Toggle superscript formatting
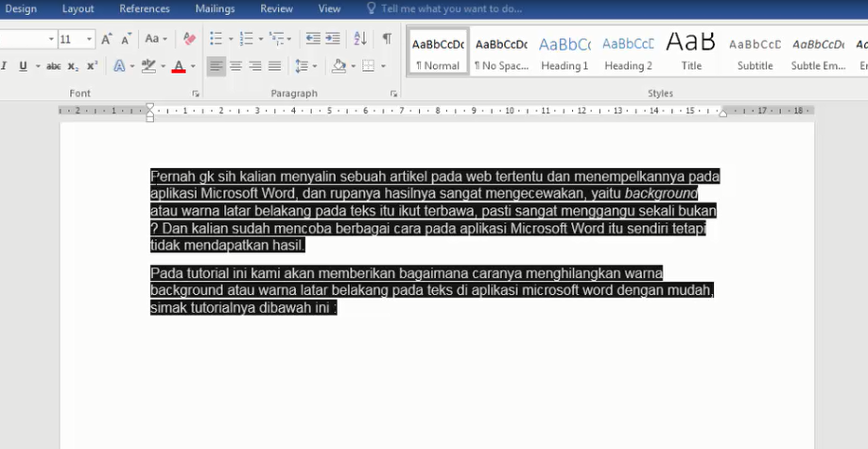The width and height of the screenshot is (868, 449). (x=92, y=66)
